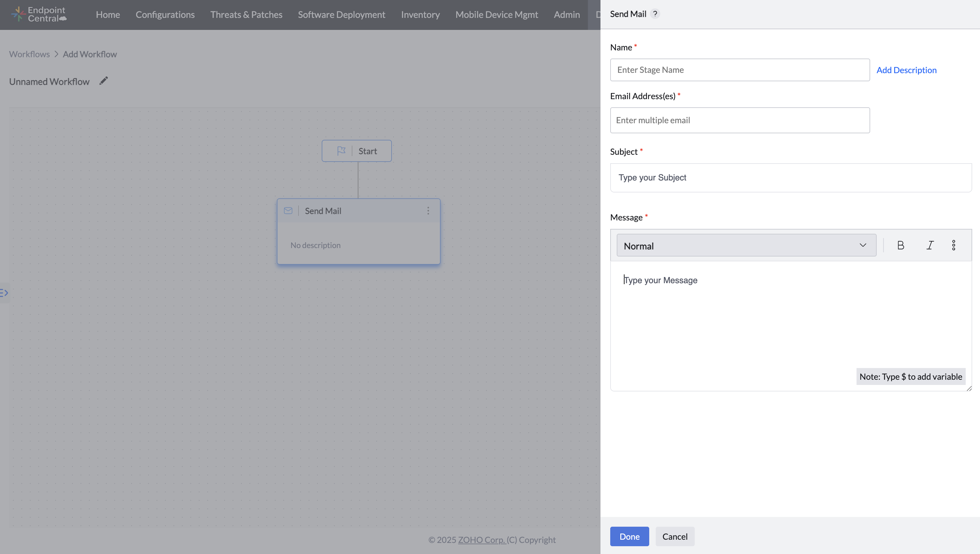Click the Add Description link
Image resolution: width=980 pixels, height=554 pixels.
tap(907, 70)
